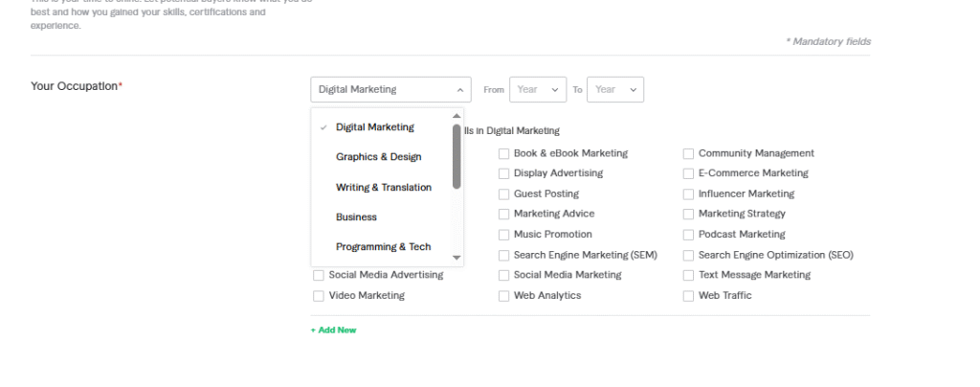Enable the Influencer Marketing checkbox
The width and height of the screenshot is (980, 387).
[x=688, y=194]
